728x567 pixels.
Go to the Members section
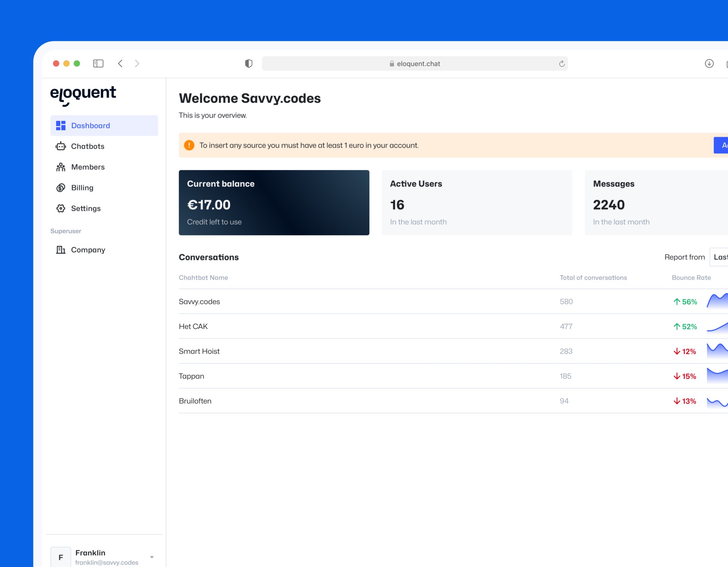[x=104, y=167]
